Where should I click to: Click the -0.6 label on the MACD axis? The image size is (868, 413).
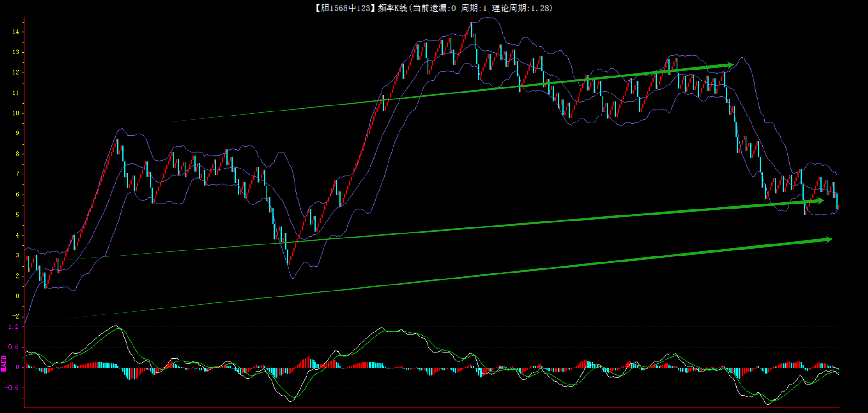coord(12,388)
